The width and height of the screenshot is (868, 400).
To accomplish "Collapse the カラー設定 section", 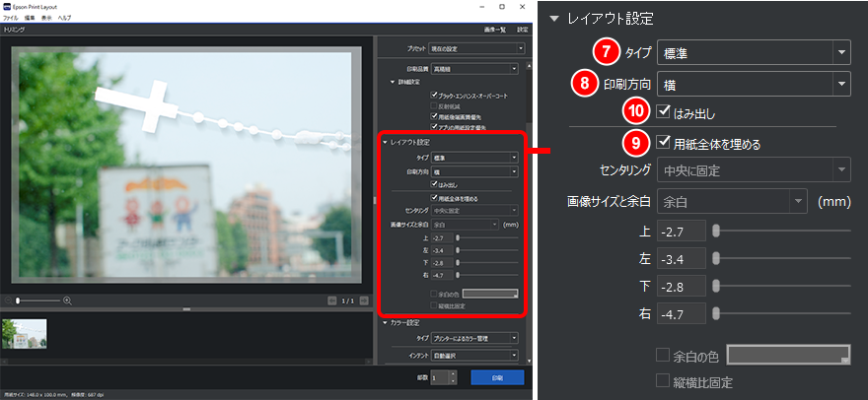I will pos(386,321).
